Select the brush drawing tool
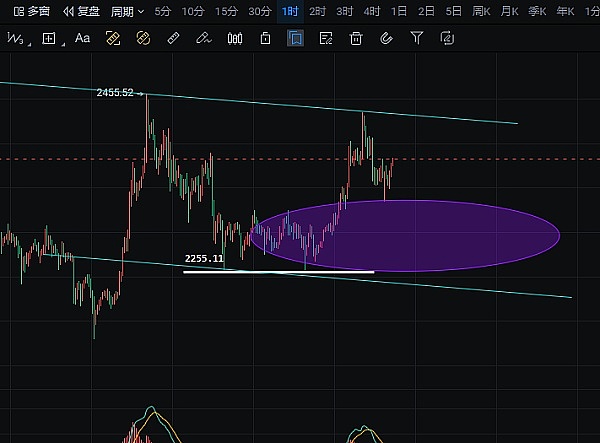The image size is (600, 443). coord(204,38)
